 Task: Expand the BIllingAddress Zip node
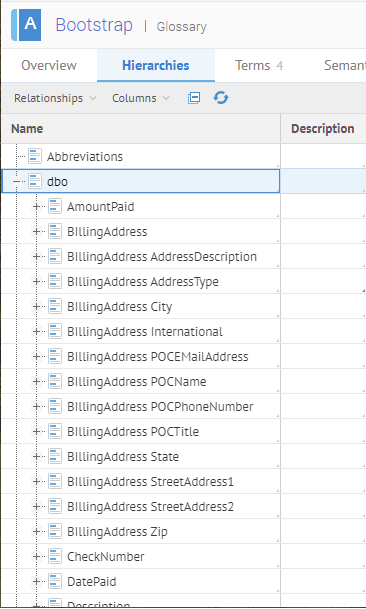[36, 531]
